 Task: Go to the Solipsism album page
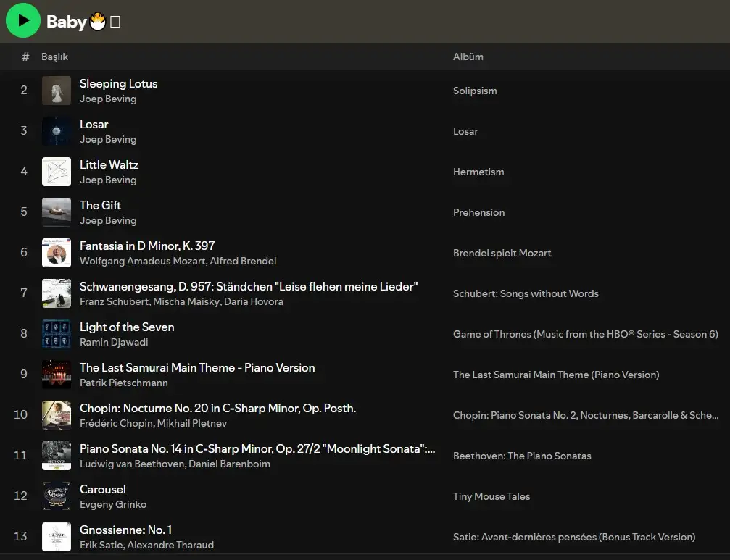(x=475, y=91)
